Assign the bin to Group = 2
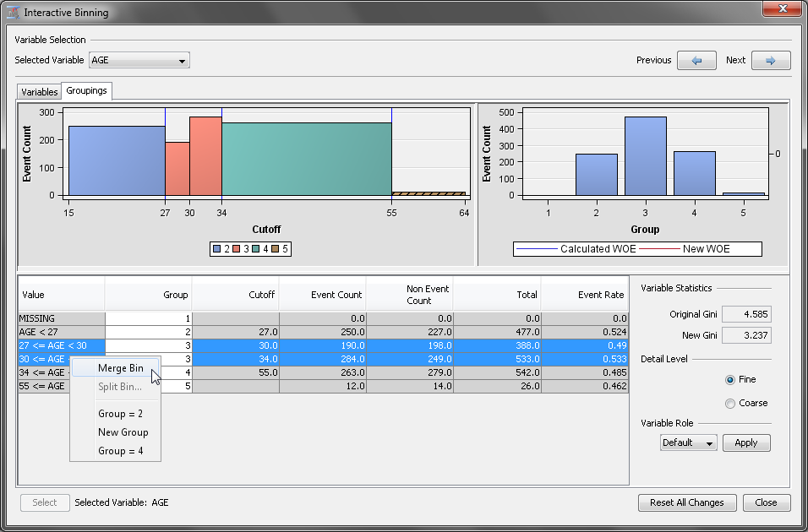The width and height of the screenshot is (808, 532). tap(120, 414)
